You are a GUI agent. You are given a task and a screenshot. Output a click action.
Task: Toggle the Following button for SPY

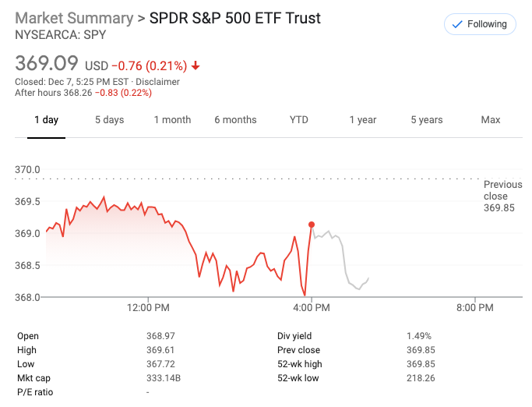[480, 24]
